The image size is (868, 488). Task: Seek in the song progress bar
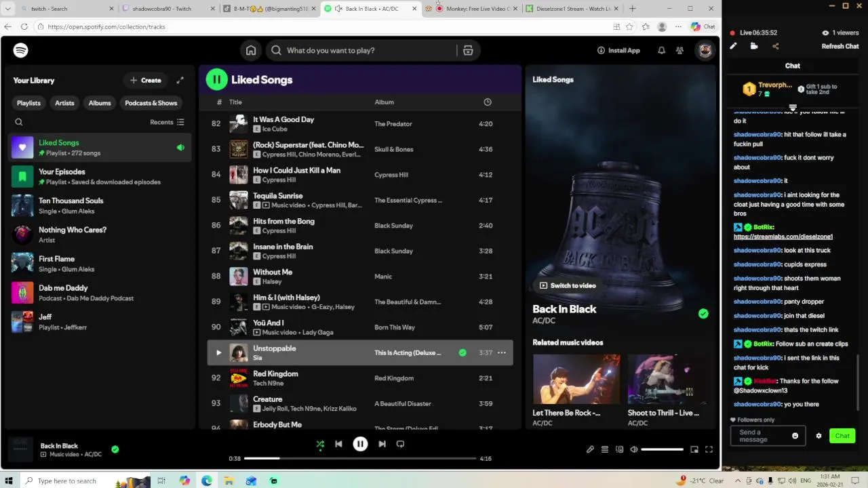tap(359, 458)
